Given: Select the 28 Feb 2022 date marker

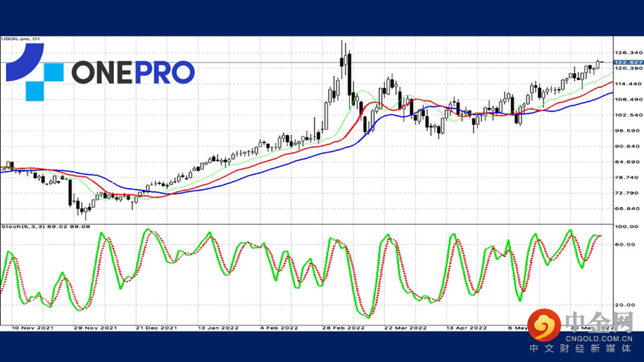Looking at the screenshot, I should pos(343,328).
